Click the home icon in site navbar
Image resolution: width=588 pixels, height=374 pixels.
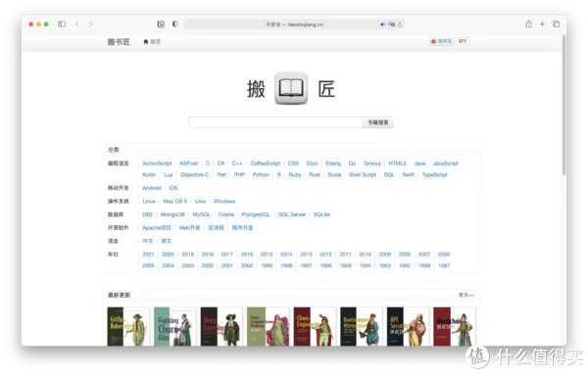click(x=146, y=41)
